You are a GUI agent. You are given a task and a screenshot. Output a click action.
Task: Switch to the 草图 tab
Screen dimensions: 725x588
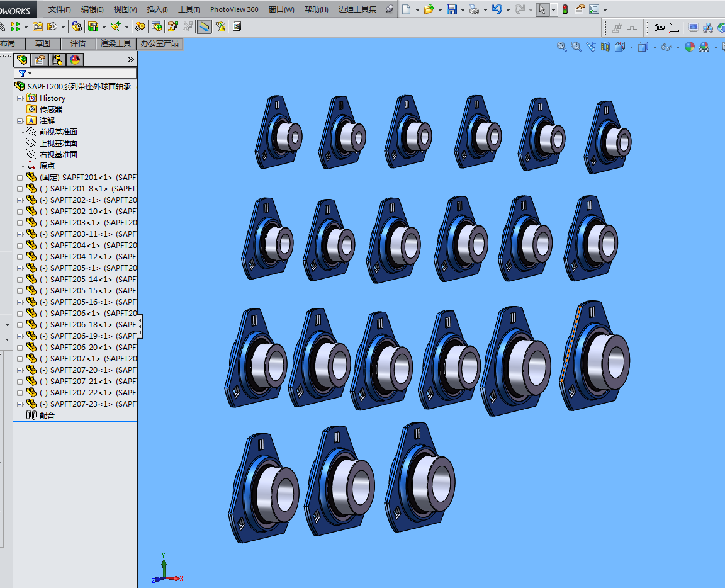tap(43, 43)
